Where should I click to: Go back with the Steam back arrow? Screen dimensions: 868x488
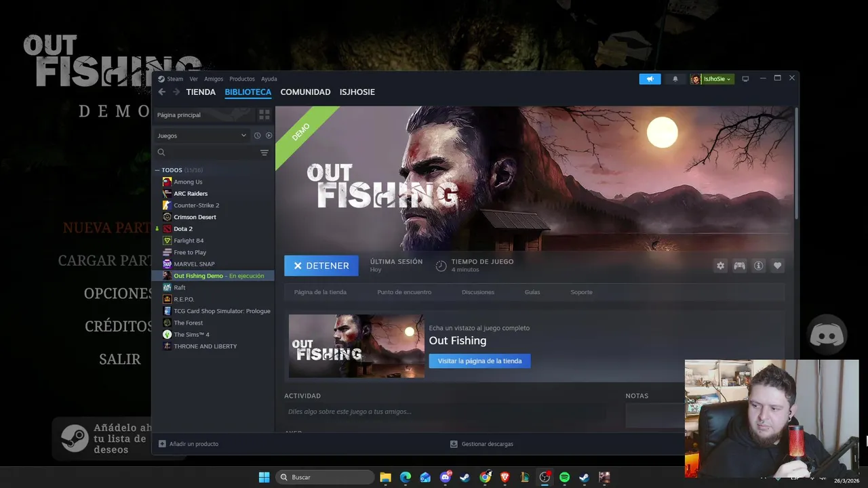click(x=161, y=92)
